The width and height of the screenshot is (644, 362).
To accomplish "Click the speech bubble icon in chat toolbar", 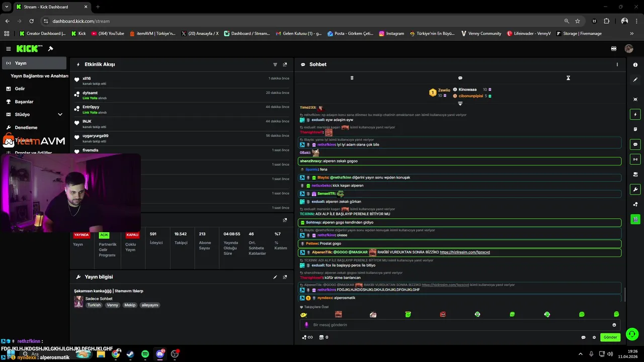I will coord(460,78).
